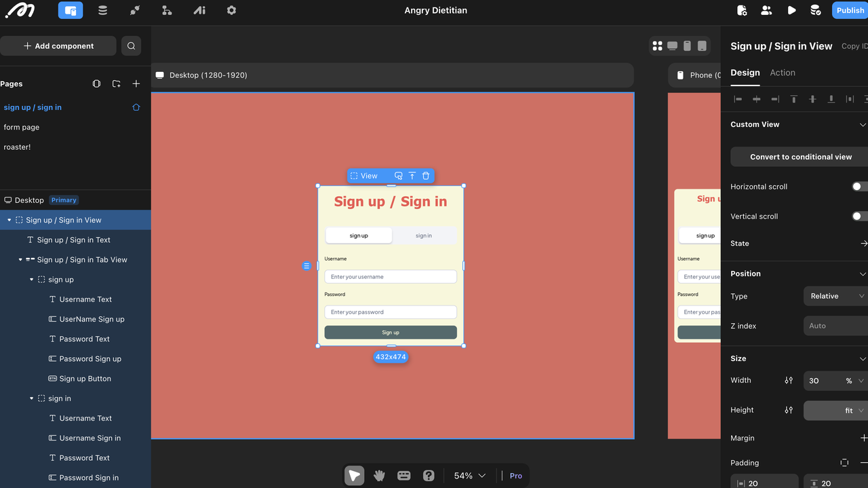868x488 pixels.
Task: Open help question mark in bottom toolbar
Action: tap(429, 476)
